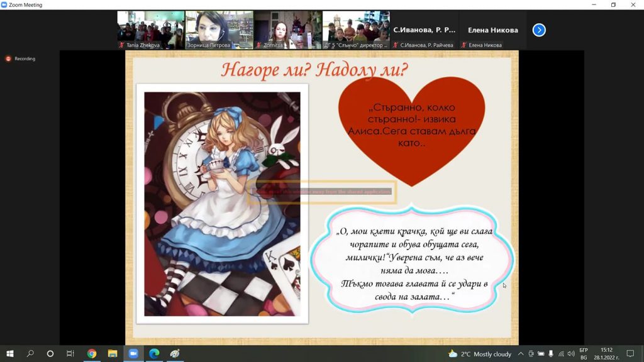Open the clock showing 15:12 28.1.2022
This screenshot has width=644, height=362.
[607, 354]
